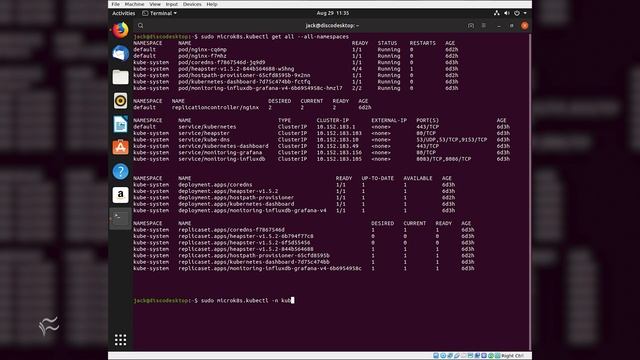Viewport: 640px width, 360px height.
Task: Click the STATUS column header
Action: coord(387,43)
